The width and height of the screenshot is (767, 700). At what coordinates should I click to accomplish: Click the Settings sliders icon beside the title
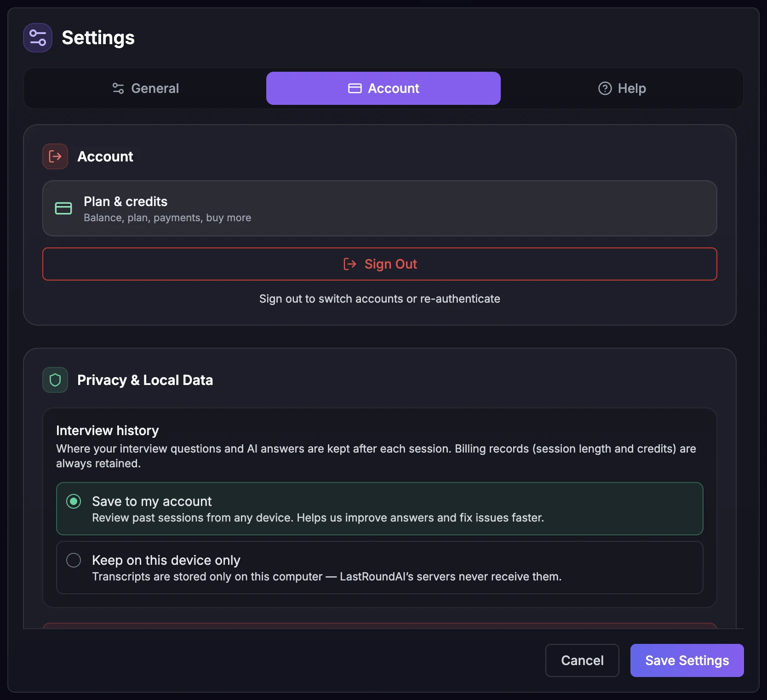pos(38,38)
